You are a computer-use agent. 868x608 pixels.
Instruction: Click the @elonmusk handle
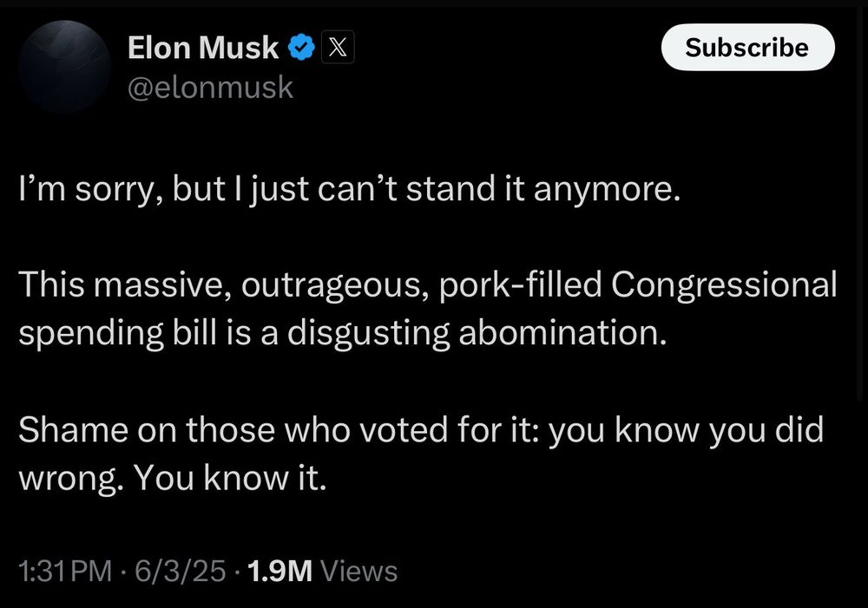210,88
